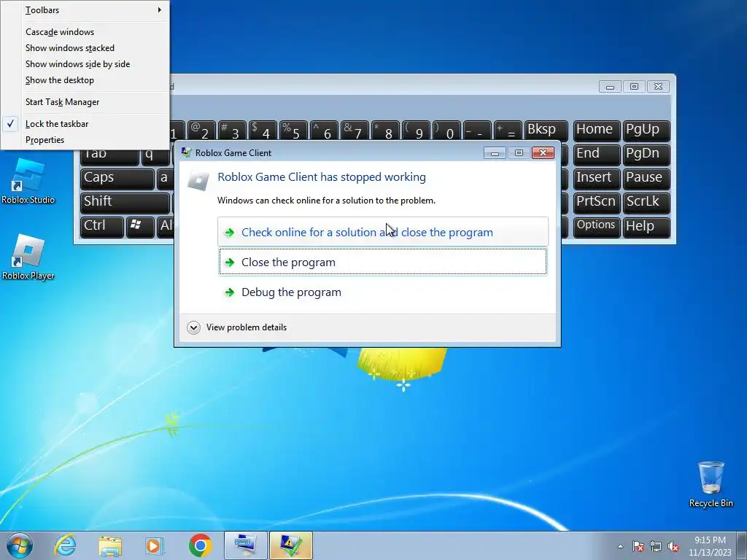Open the Roblox Player desktop shortcut
The height and width of the screenshot is (560, 747).
click(x=28, y=257)
